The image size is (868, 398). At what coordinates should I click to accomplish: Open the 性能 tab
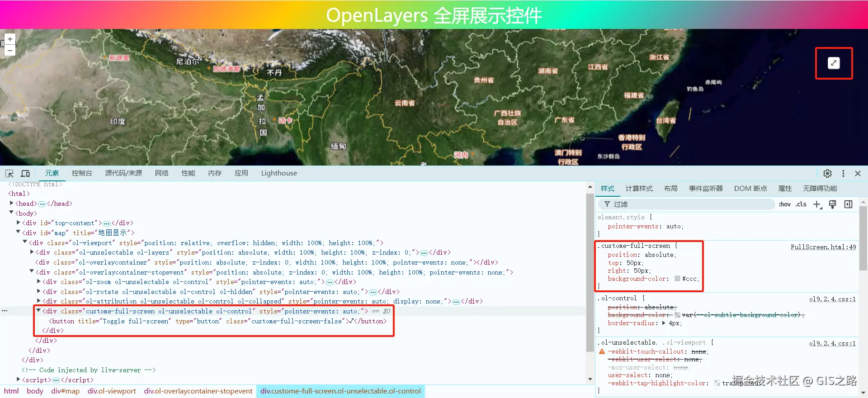tap(189, 173)
